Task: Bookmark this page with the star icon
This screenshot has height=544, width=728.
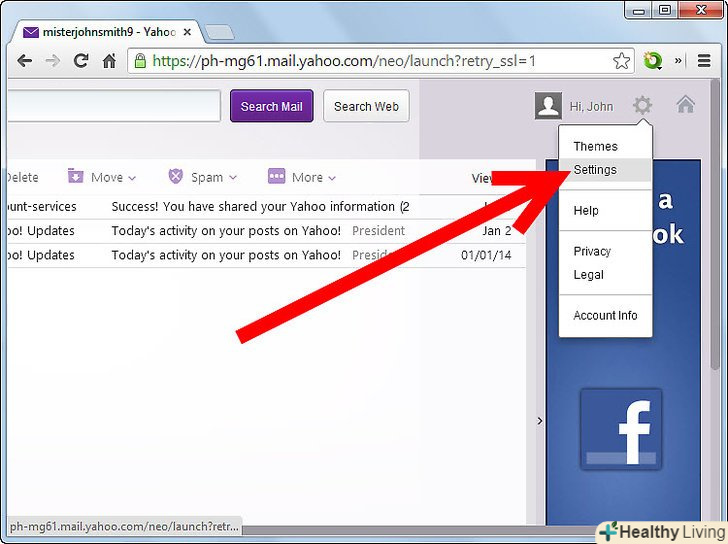Action: tap(621, 61)
